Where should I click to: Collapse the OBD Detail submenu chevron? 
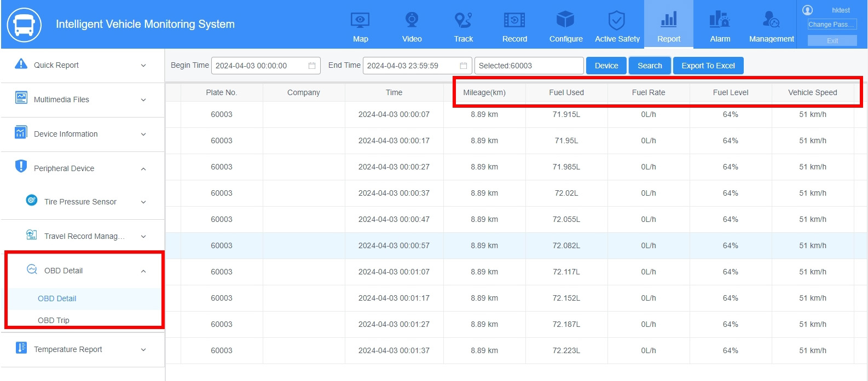coord(143,271)
